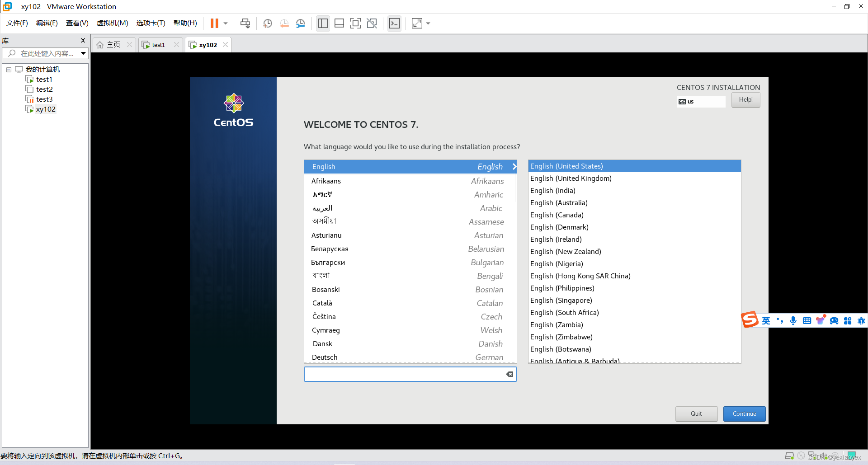
Task: Toggle the thumbnail bar view
Action: [339, 23]
